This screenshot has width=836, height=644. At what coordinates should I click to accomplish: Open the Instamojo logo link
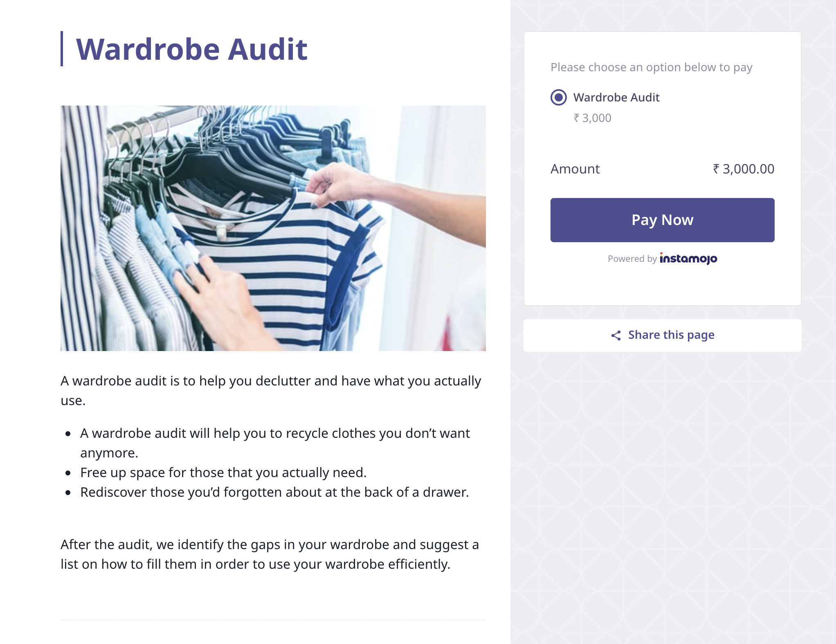click(688, 259)
